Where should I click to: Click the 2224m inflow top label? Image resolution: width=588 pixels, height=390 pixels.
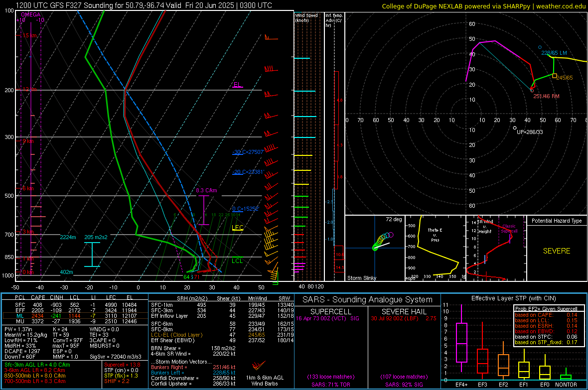(x=68, y=237)
